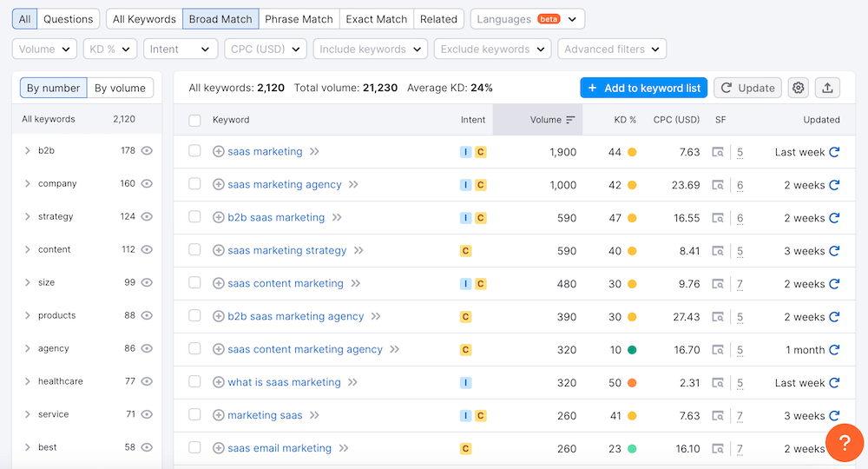
Task: Check the saas marketing strategy checkbox
Action: (195, 251)
